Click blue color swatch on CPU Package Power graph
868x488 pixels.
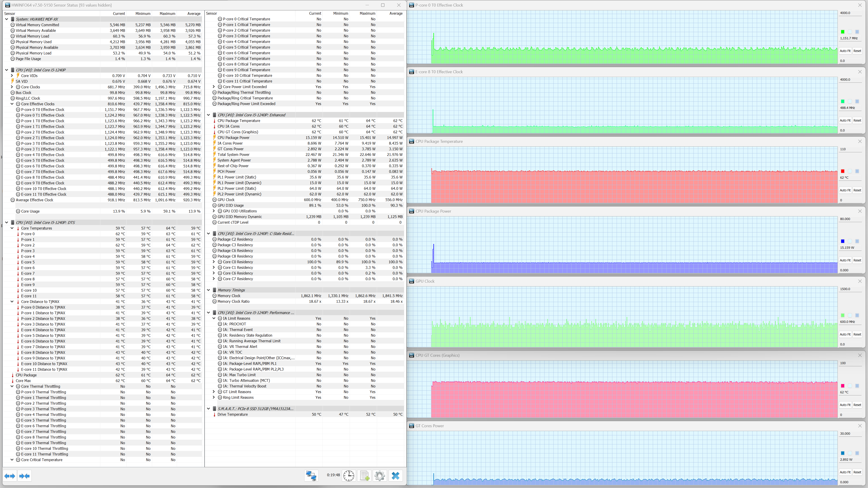[842, 241]
